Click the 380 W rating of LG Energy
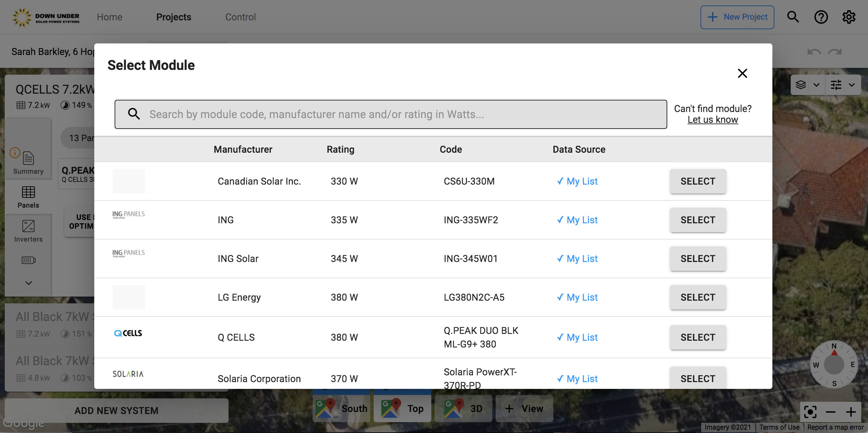 pyautogui.click(x=344, y=297)
